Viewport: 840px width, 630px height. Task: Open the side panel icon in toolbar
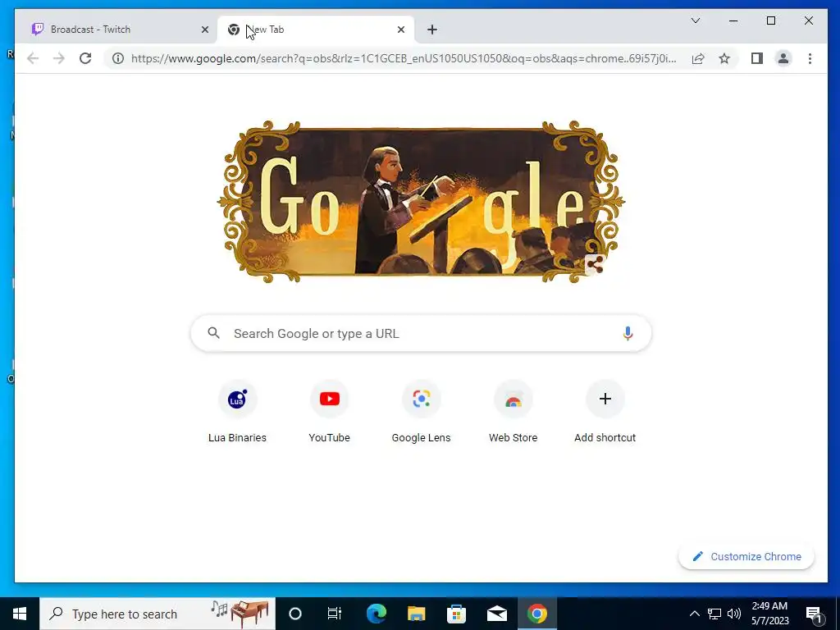756,58
